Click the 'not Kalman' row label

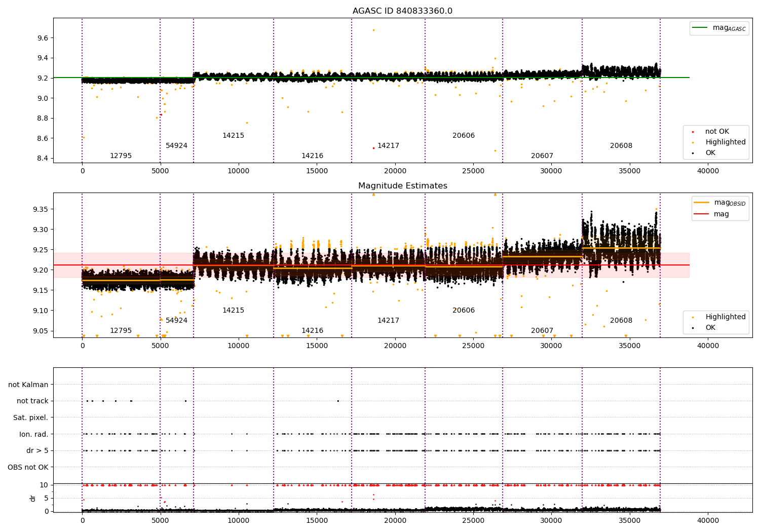28,385
